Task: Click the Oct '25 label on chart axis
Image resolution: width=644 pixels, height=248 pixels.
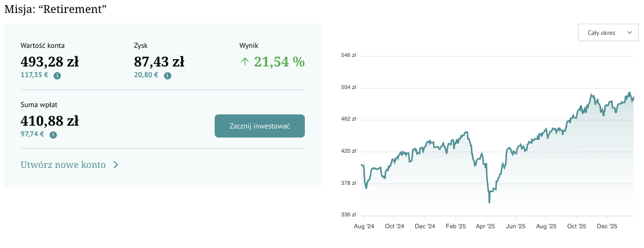Action: point(576,226)
